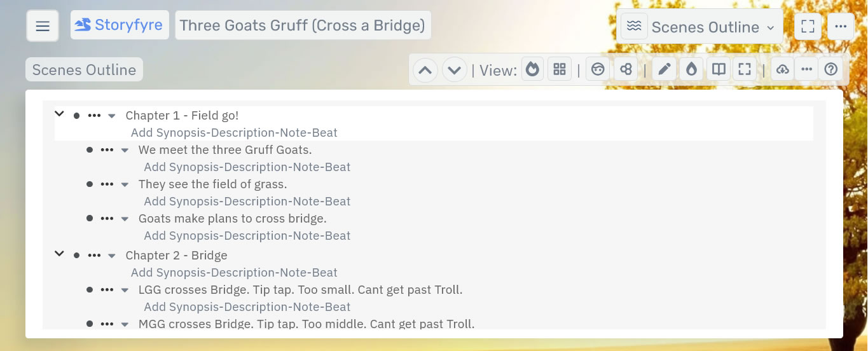Toggle fullscreen in the top-right header

click(808, 27)
